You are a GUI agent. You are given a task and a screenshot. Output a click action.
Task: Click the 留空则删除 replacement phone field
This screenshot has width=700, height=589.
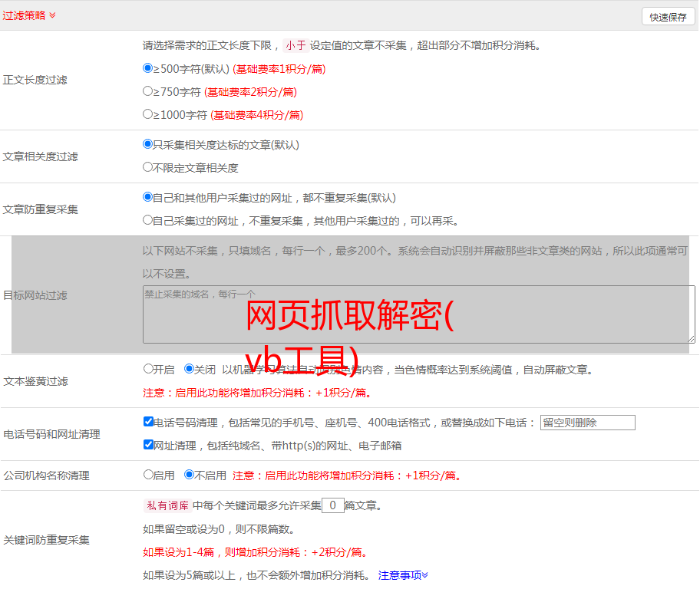[x=587, y=423]
